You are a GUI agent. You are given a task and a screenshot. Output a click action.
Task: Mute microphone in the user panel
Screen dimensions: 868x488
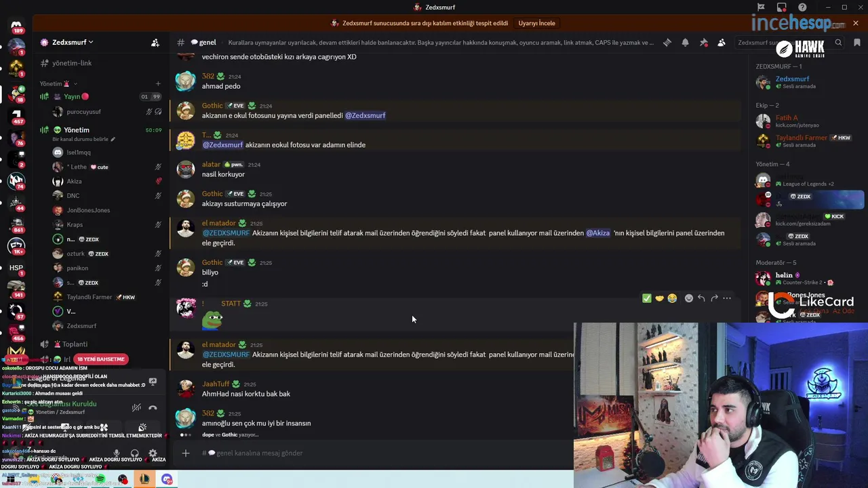(117, 453)
